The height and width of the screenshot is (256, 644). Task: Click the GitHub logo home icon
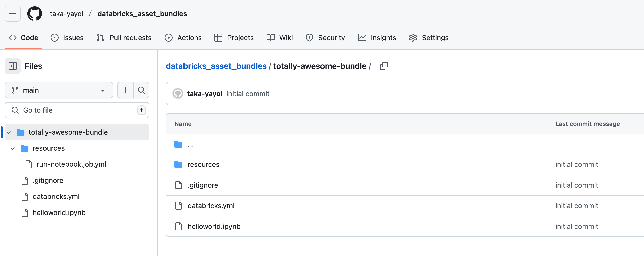[x=35, y=14]
